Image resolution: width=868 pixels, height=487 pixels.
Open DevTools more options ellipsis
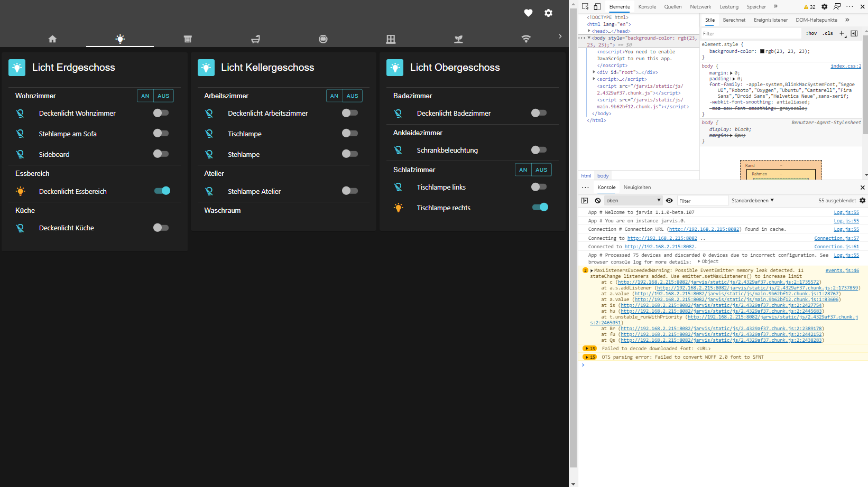(849, 6)
